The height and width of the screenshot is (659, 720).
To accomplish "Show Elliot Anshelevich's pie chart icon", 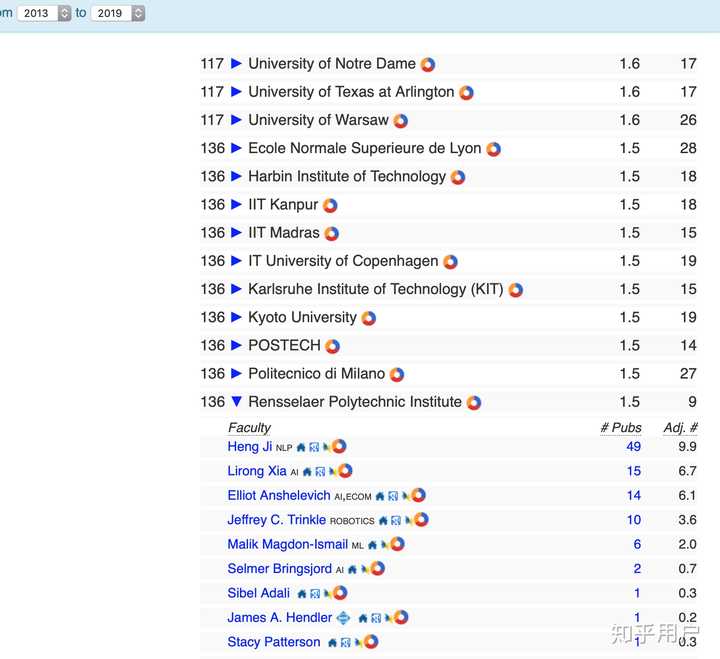I will click(x=418, y=495).
